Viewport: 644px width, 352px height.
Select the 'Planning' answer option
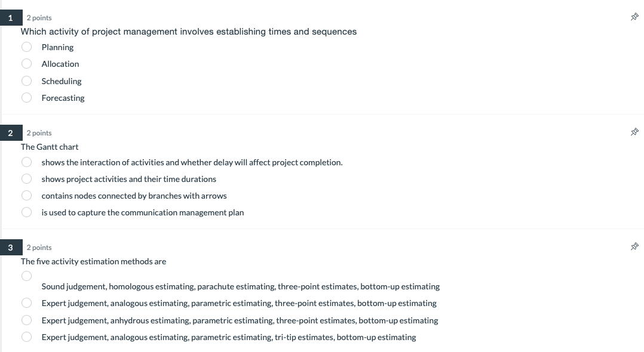pos(26,47)
